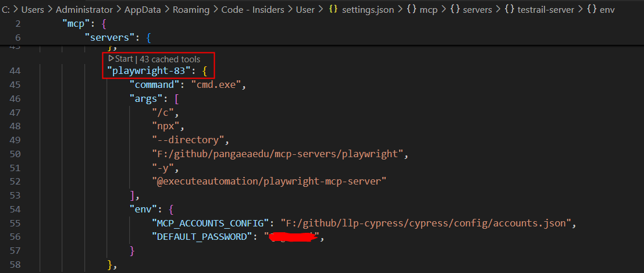Image resolution: width=644 pixels, height=273 pixels.
Task: Click the "/c" argument string
Action: [x=163, y=112]
